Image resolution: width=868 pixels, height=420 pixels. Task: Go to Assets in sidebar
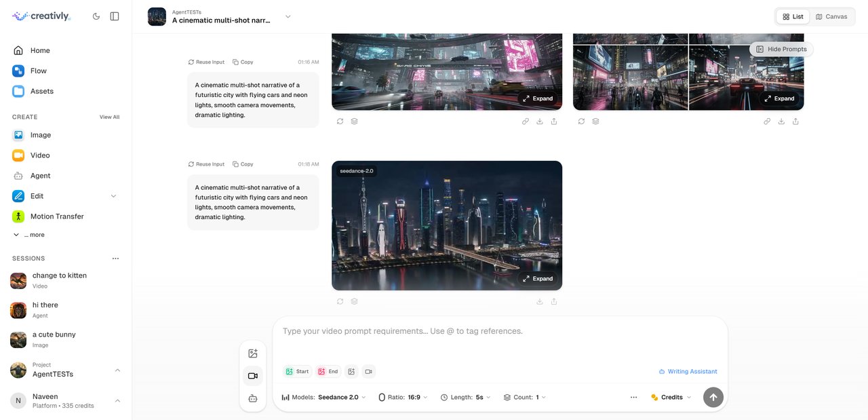[41, 91]
